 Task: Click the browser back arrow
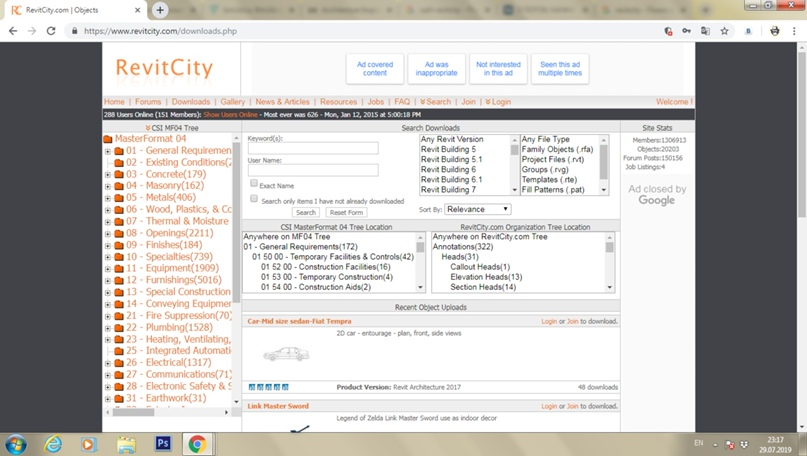point(13,31)
